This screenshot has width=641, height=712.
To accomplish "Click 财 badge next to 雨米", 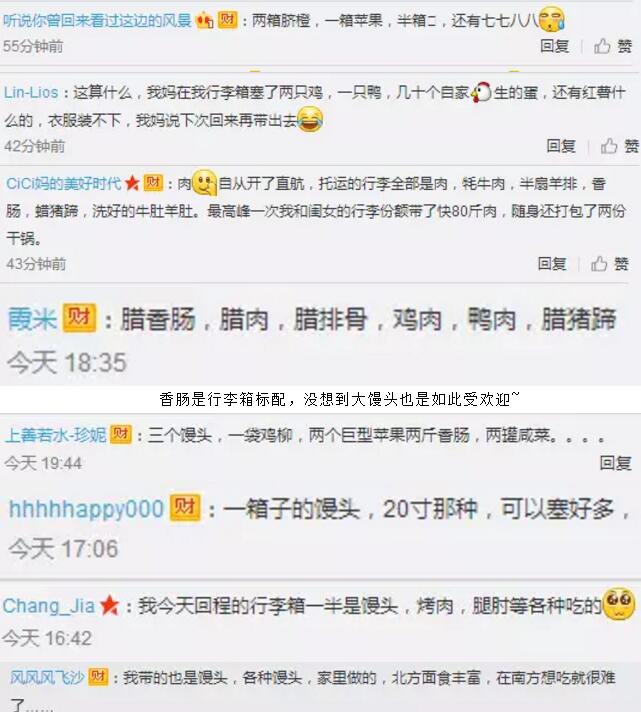I will [79, 318].
